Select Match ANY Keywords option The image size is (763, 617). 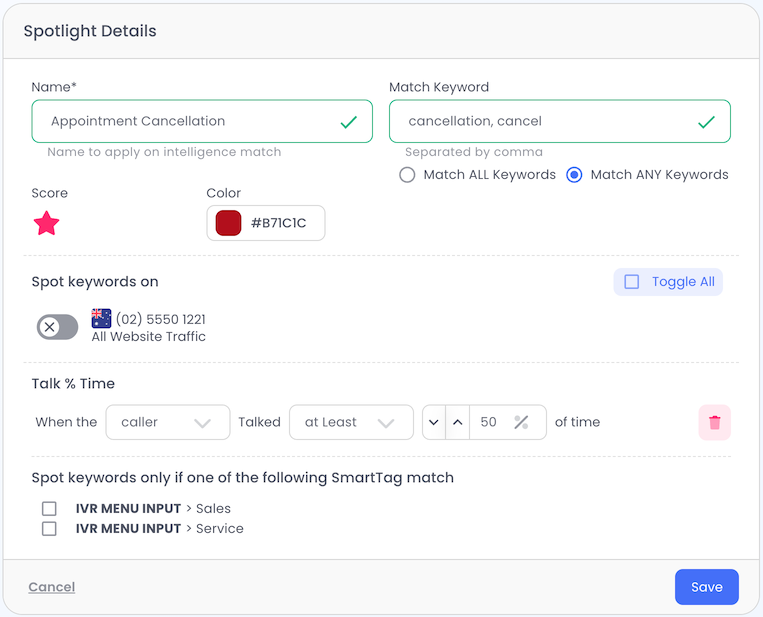point(574,175)
